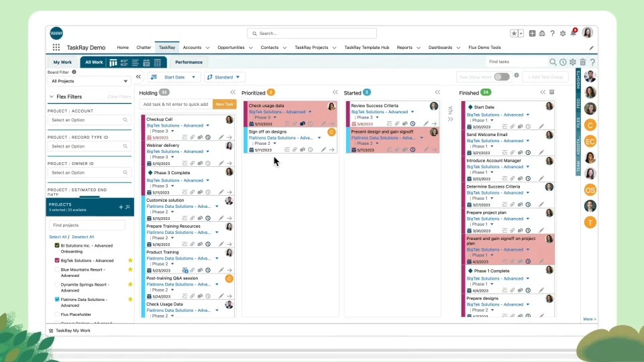Click the Project : Account Select an Option field
The width and height of the screenshot is (644, 362).
pyautogui.click(x=89, y=120)
